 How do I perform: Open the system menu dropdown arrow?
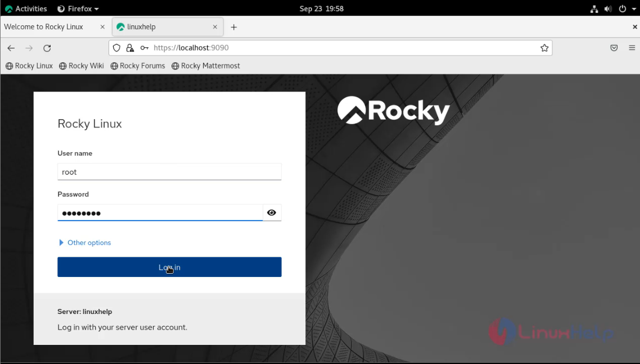tap(634, 9)
